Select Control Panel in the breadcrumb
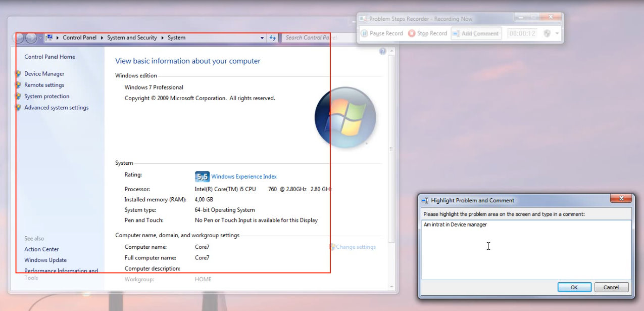Viewport: 644px width, 311px height. coord(79,37)
